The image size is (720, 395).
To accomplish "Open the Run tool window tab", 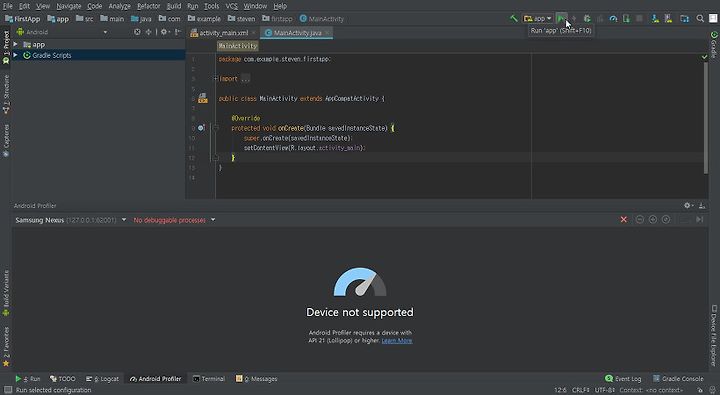I will click(x=28, y=379).
